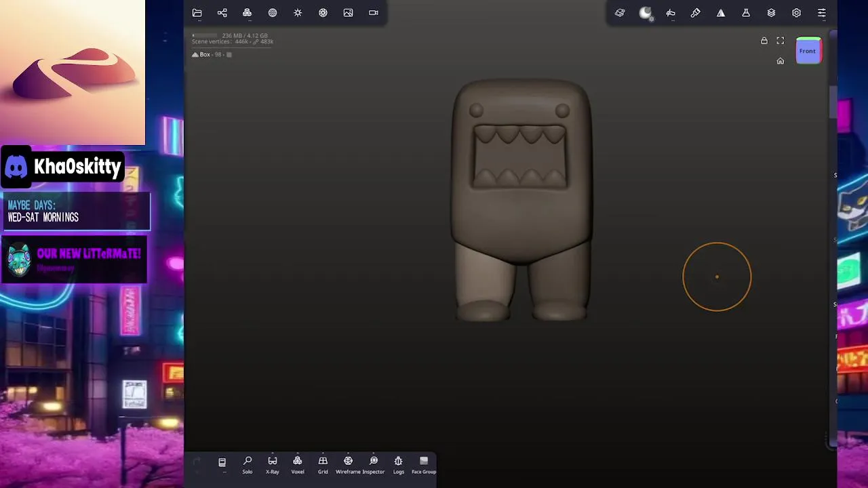Screen dimensions: 868x488
Task: Open the Settings gear icon
Action: click(796, 13)
